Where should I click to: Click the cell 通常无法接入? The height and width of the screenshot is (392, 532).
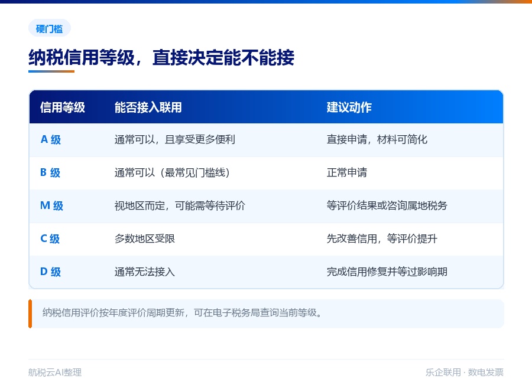[145, 272]
